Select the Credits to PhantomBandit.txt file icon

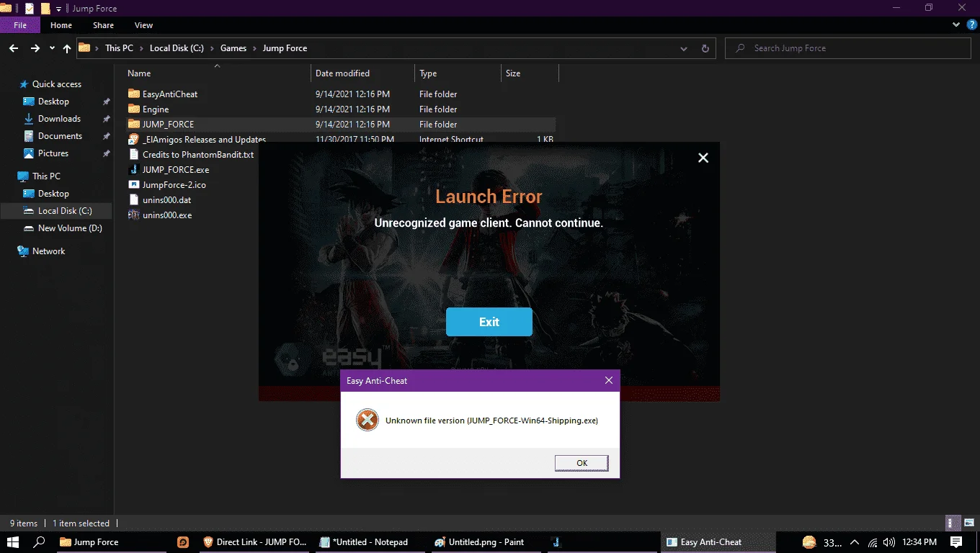[133, 155]
